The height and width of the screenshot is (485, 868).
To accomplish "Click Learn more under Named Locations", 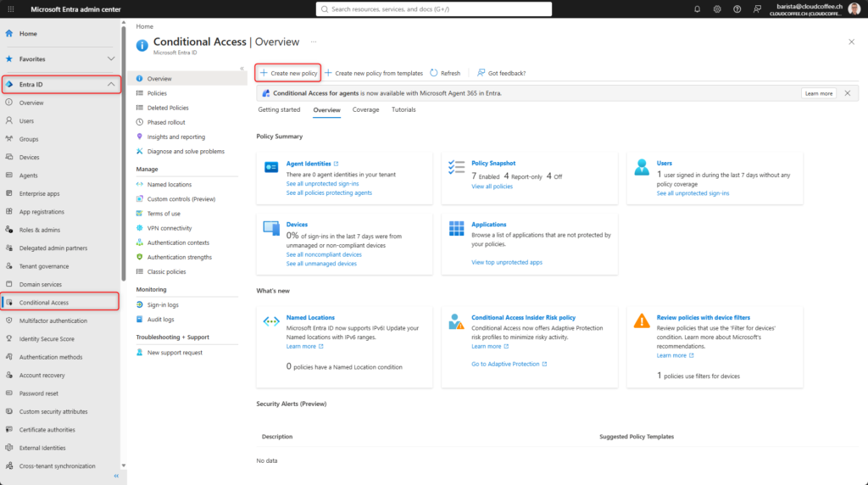I will pos(304,347).
